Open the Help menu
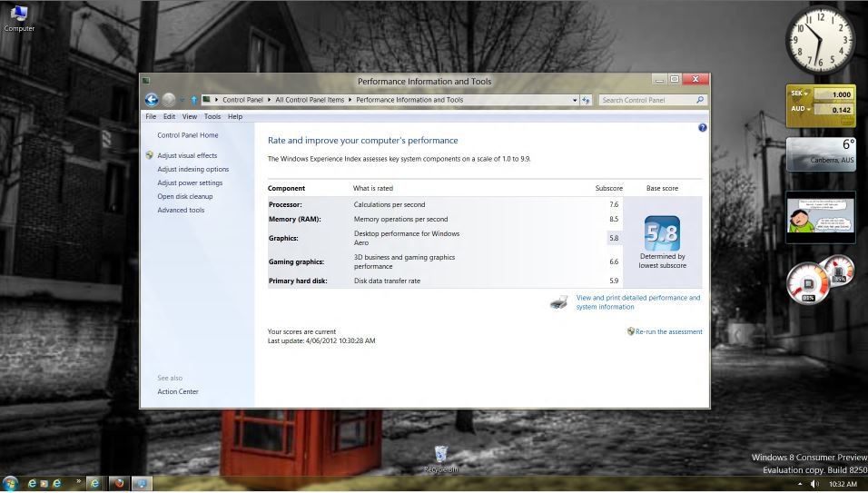This screenshot has width=868, height=493. 235,117
